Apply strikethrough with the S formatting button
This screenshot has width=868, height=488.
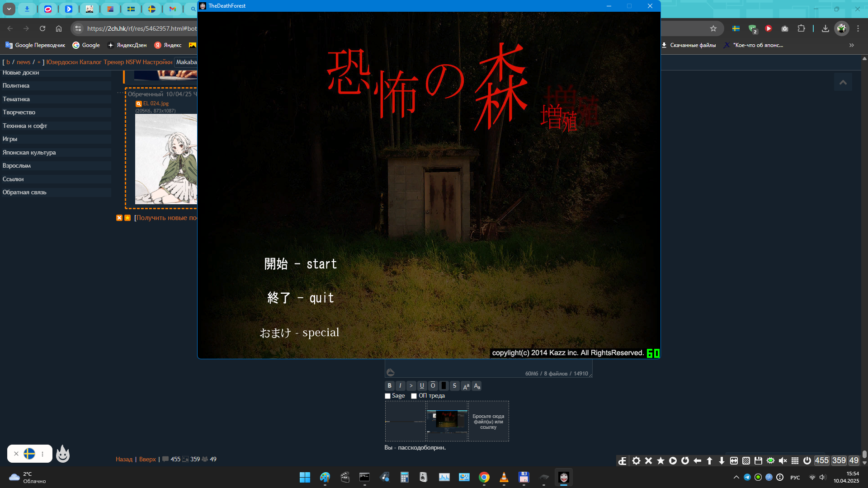(454, 385)
